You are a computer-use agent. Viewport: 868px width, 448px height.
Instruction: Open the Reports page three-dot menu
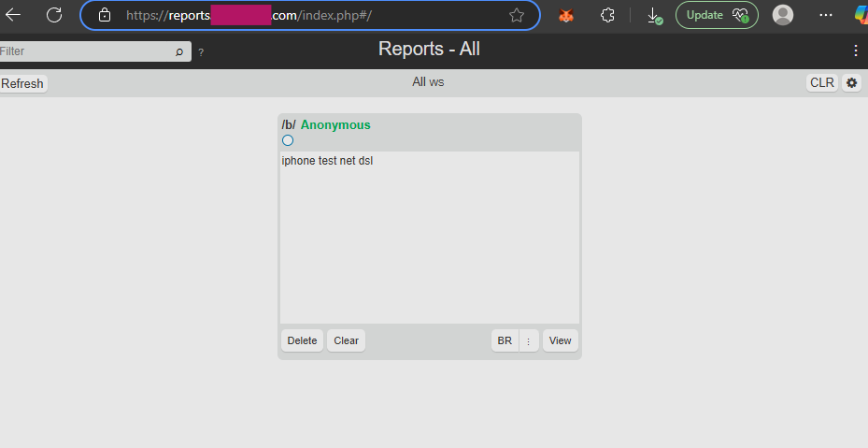(856, 51)
